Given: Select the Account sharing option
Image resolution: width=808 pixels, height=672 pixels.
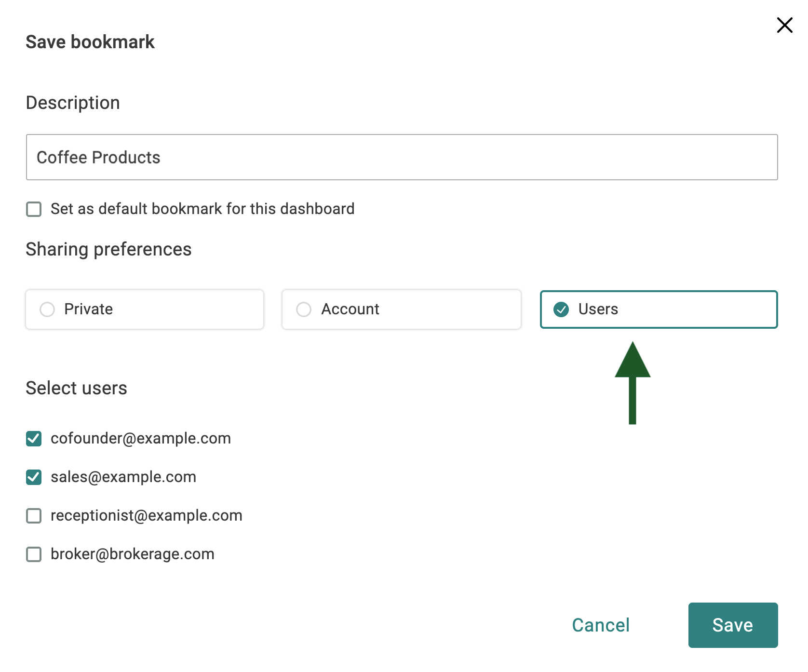Looking at the screenshot, I should click(401, 309).
